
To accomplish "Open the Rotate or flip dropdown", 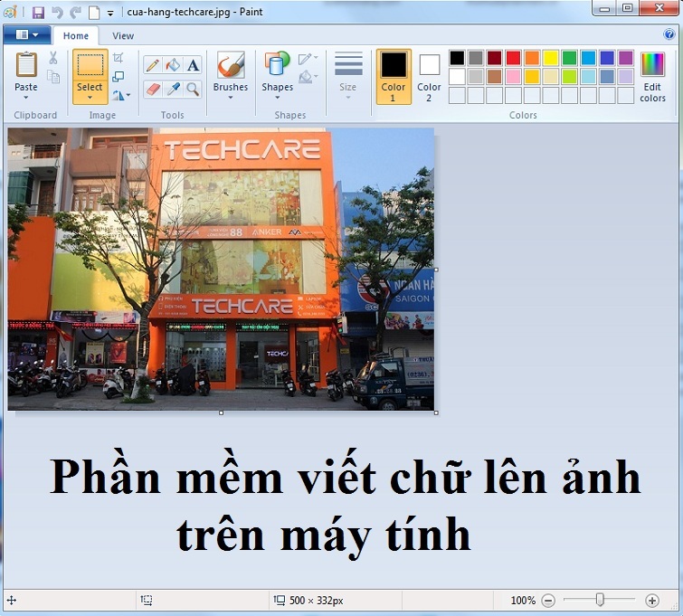I will [120, 95].
